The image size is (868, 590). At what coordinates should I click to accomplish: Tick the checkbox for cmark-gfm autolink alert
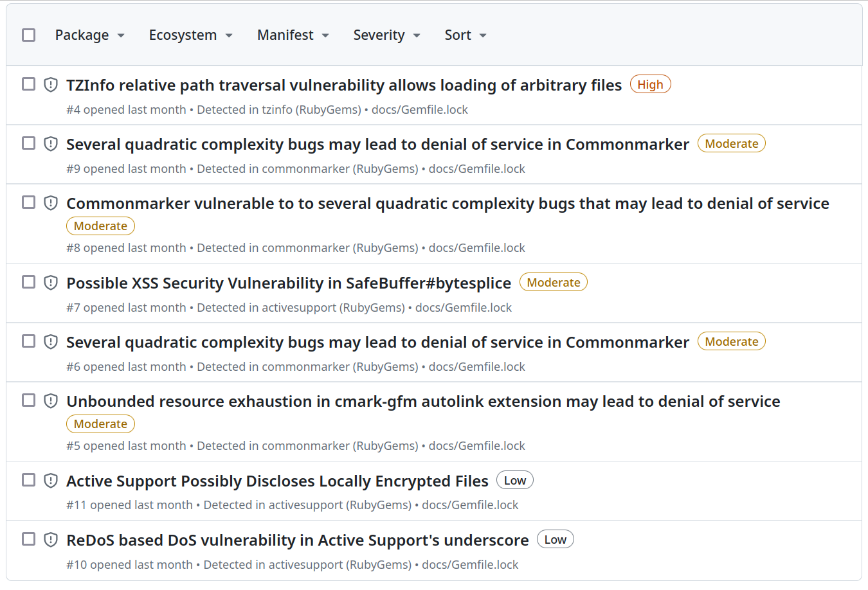point(28,400)
